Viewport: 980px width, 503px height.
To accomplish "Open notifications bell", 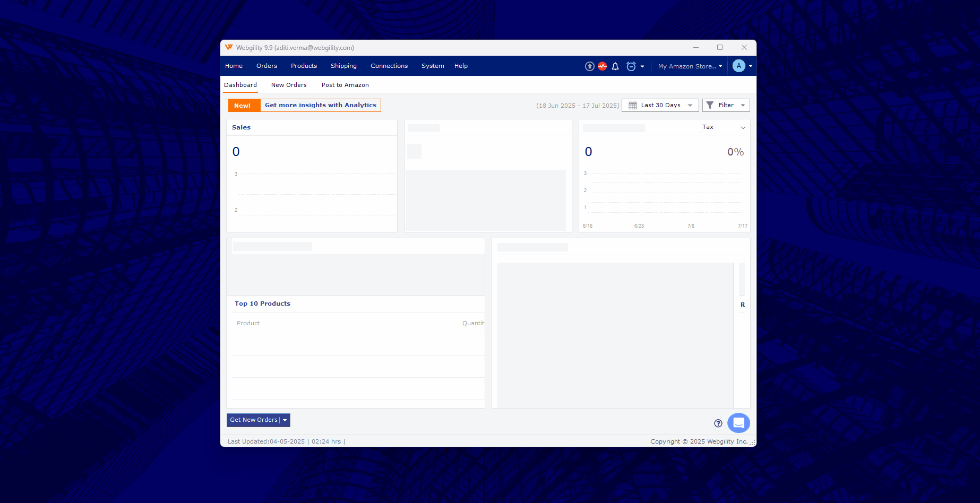I will point(615,66).
